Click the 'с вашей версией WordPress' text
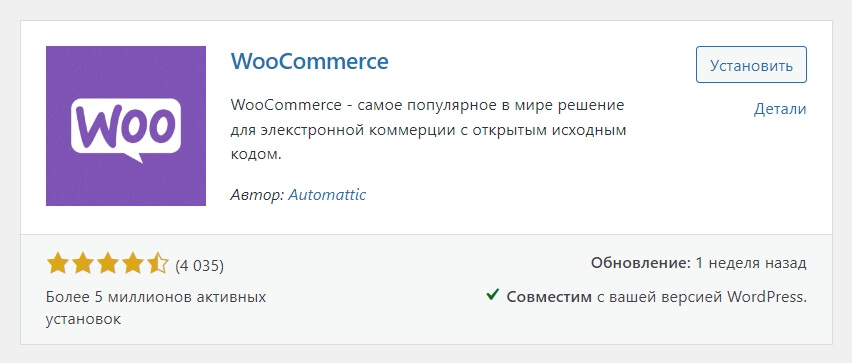852x363 pixels. (x=701, y=297)
